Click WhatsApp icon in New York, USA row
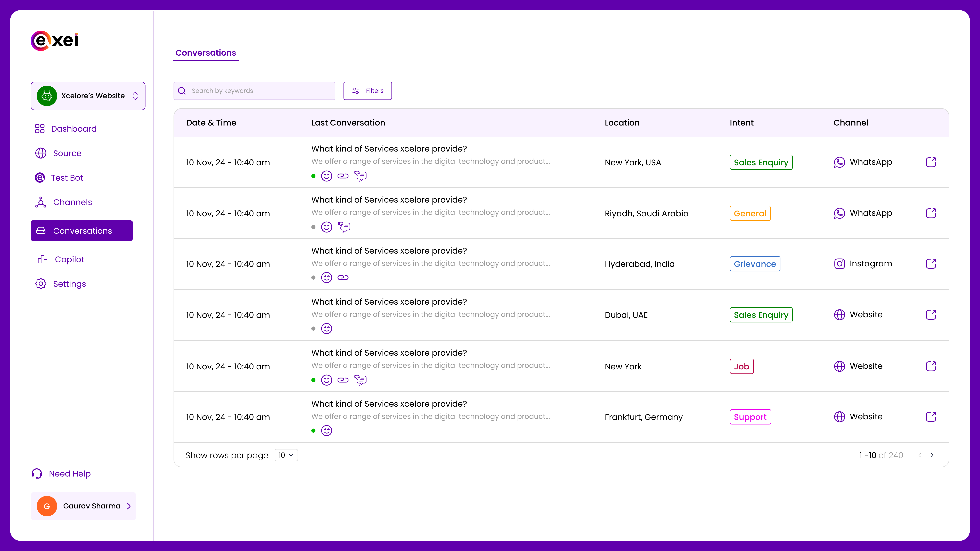The width and height of the screenshot is (980, 551). pyautogui.click(x=839, y=162)
